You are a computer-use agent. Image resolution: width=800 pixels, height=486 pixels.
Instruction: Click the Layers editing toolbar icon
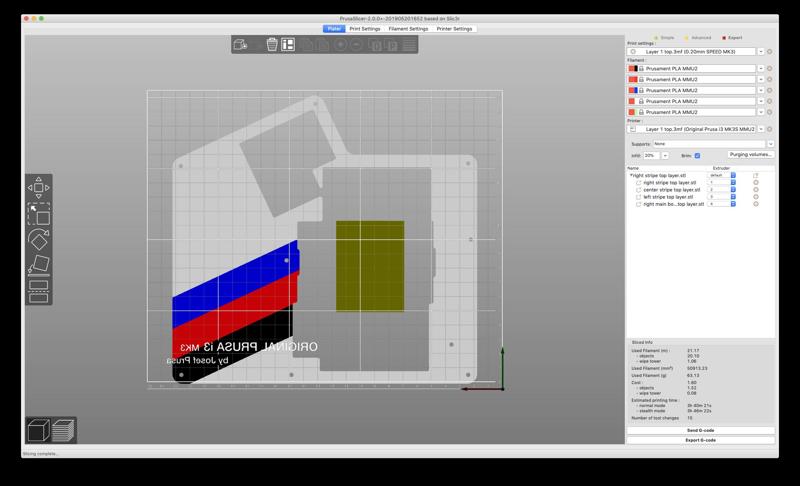[x=409, y=45]
